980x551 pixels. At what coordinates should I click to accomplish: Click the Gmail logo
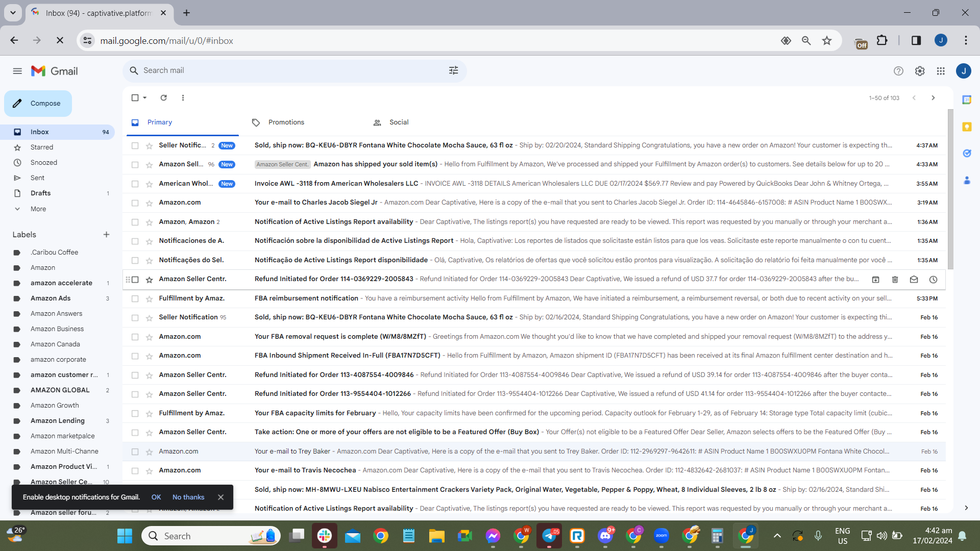click(x=55, y=71)
